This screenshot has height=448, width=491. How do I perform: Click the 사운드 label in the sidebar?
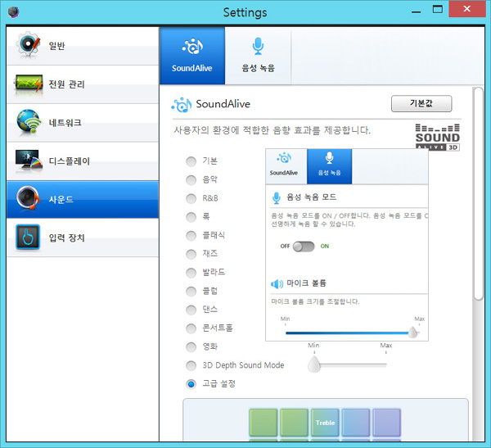tap(61, 199)
